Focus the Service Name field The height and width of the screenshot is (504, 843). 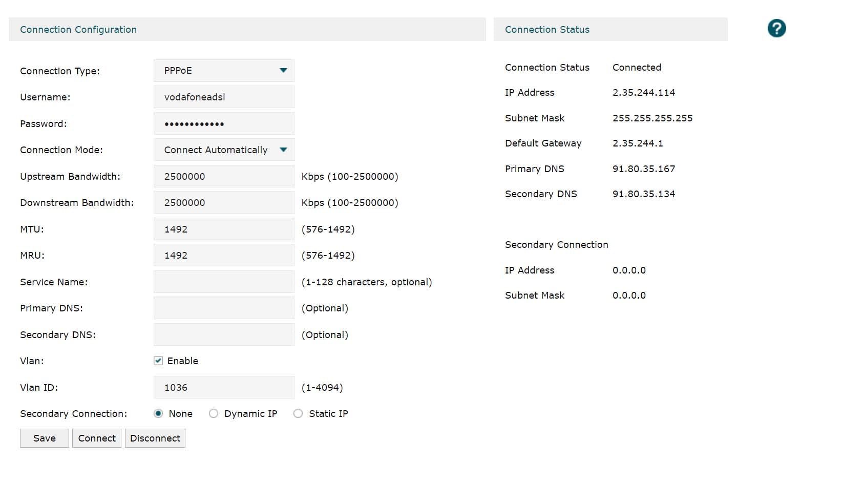pos(224,282)
